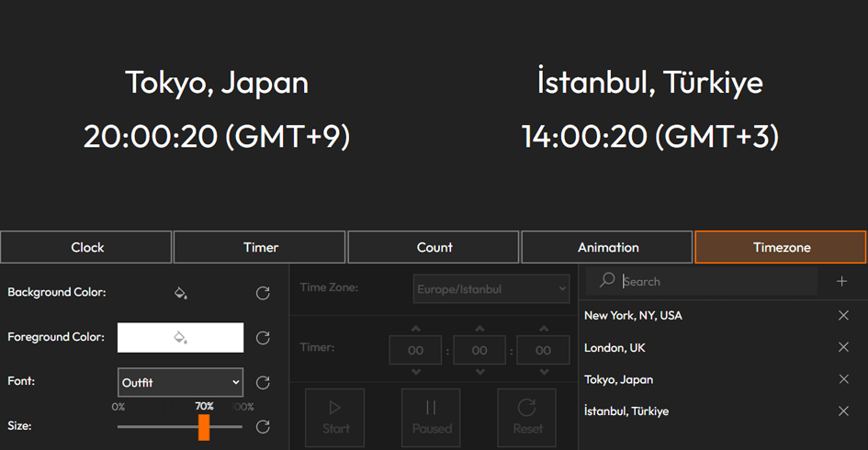Reset the foreground color to default
Screen dimensions: 868x450
click(x=263, y=338)
